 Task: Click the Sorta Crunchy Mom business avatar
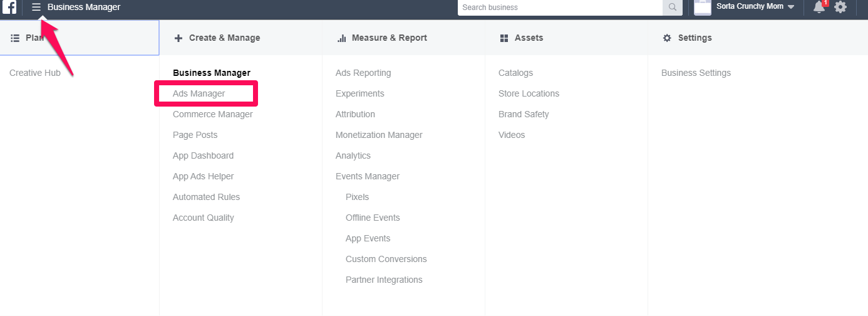coord(703,7)
